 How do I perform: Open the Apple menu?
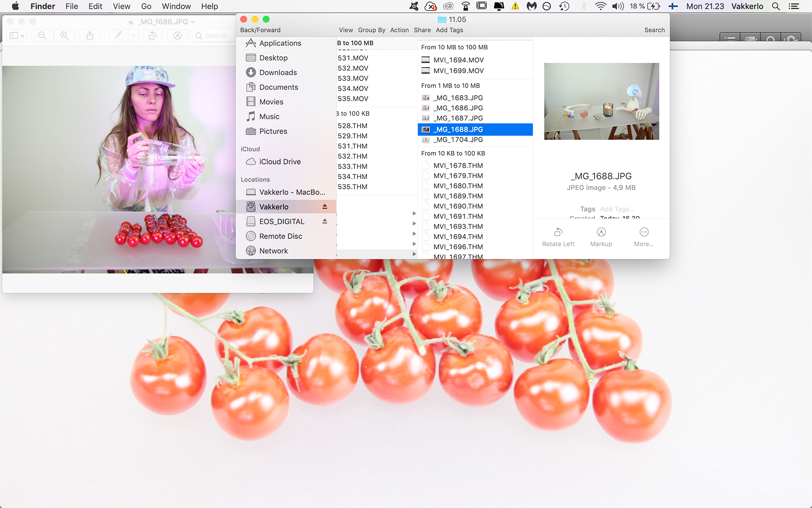click(x=15, y=6)
